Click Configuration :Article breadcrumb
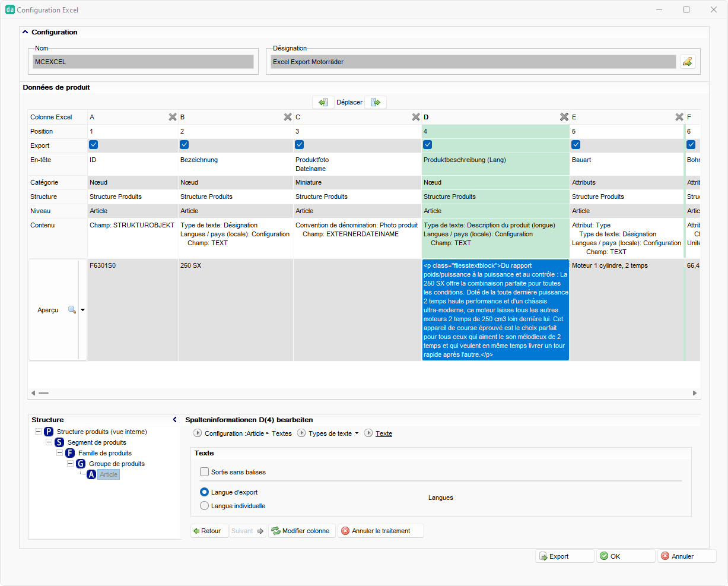This screenshot has height=586, width=728. click(x=234, y=433)
